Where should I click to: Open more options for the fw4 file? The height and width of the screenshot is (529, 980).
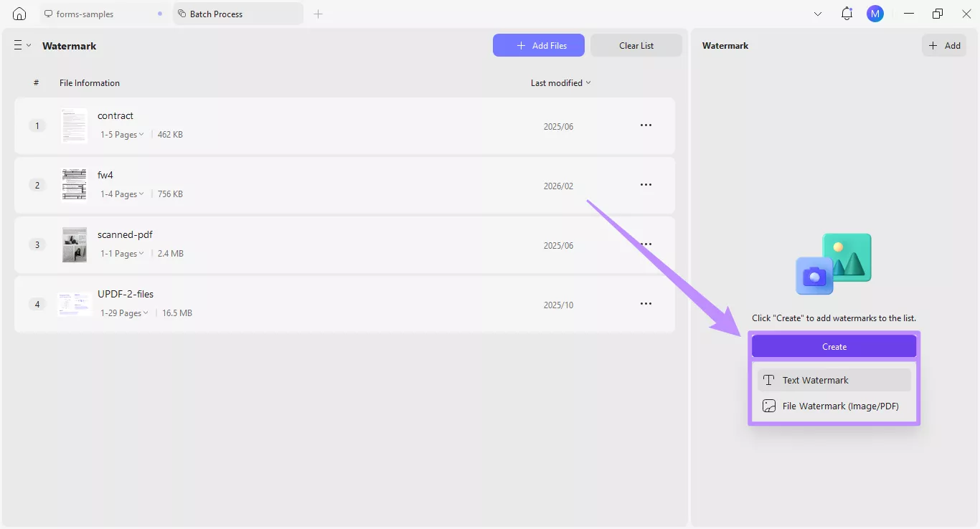pos(645,184)
